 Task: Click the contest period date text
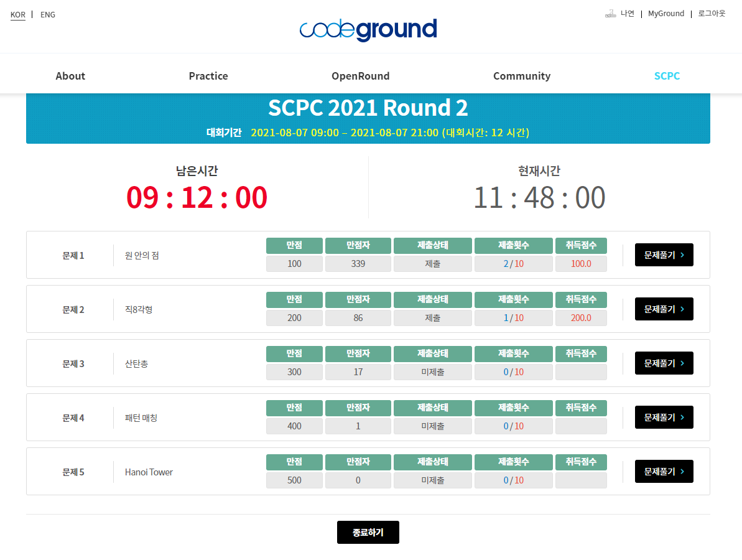click(x=390, y=133)
